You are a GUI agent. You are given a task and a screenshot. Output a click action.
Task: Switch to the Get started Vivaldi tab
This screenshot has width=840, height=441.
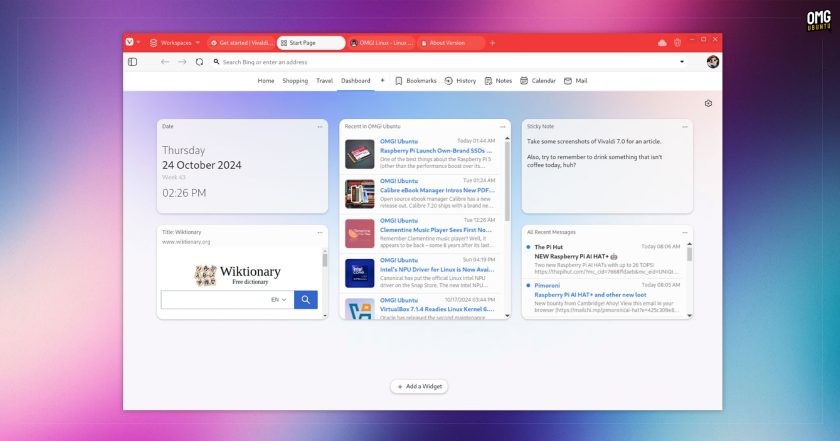[x=241, y=43]
